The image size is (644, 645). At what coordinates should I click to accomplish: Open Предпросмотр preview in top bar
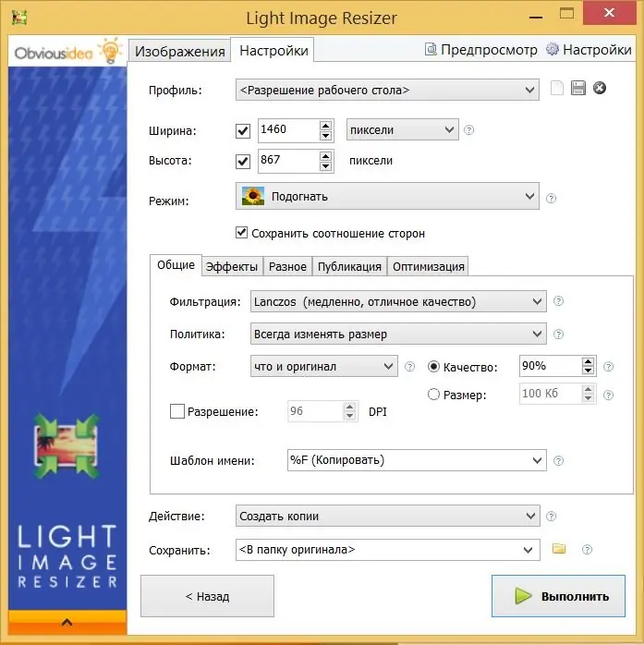[x=480, y=50]
